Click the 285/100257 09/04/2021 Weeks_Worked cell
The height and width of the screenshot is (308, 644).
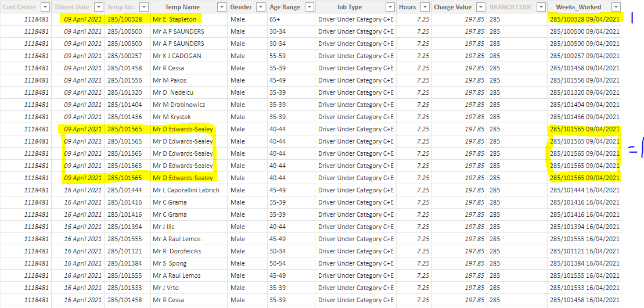pos(585,56)
